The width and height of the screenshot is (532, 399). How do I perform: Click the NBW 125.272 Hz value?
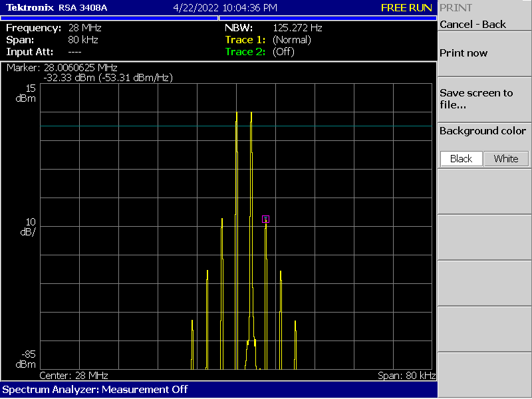click(x=297, y=28)
